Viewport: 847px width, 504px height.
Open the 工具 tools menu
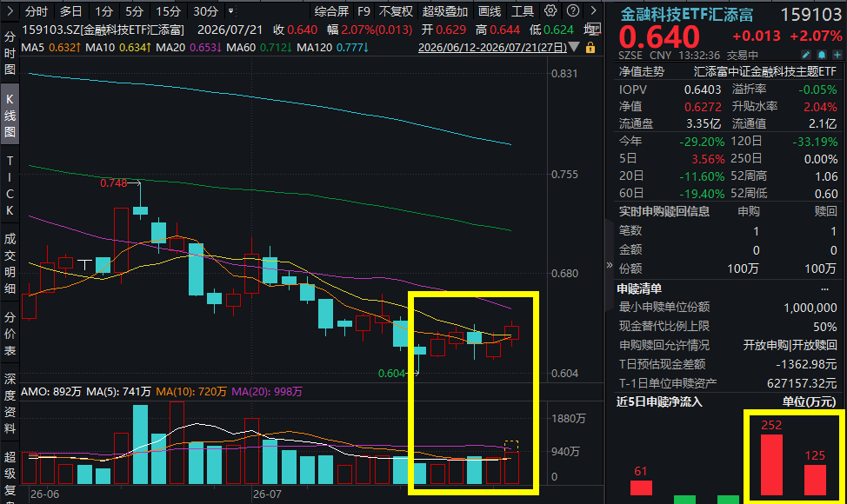[523, 11]
